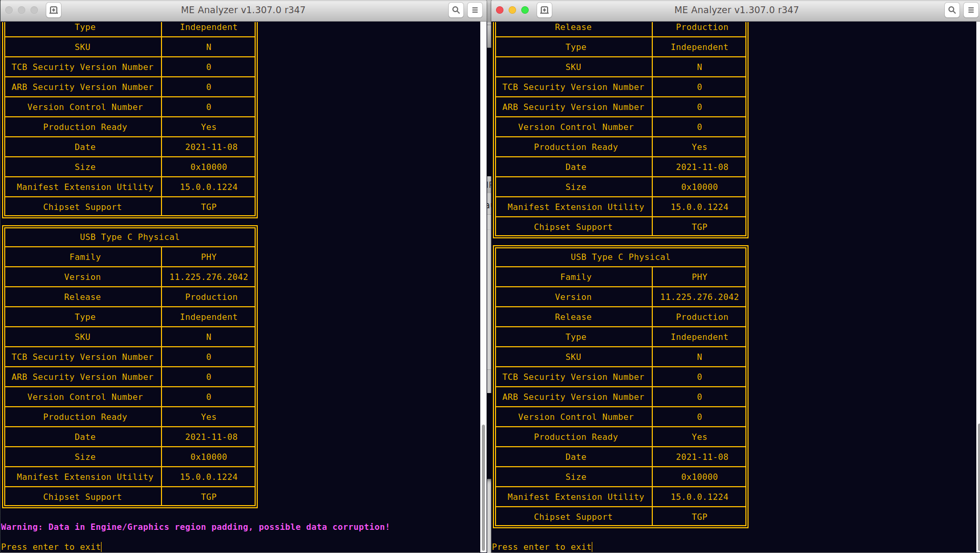The image size is (980, 553).
Task: Click the "Family" label in the right window
Action: click(x=576, y=277)
